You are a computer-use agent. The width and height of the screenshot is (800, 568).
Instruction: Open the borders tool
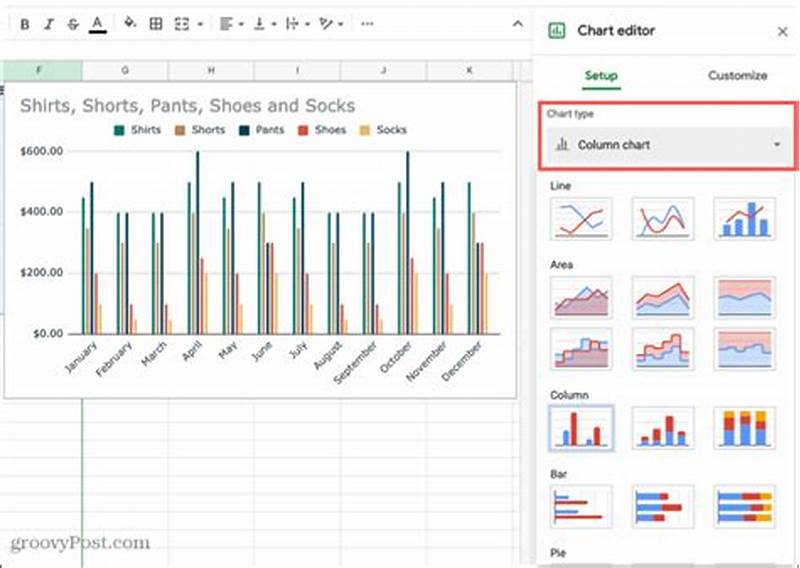coord(156,23)
